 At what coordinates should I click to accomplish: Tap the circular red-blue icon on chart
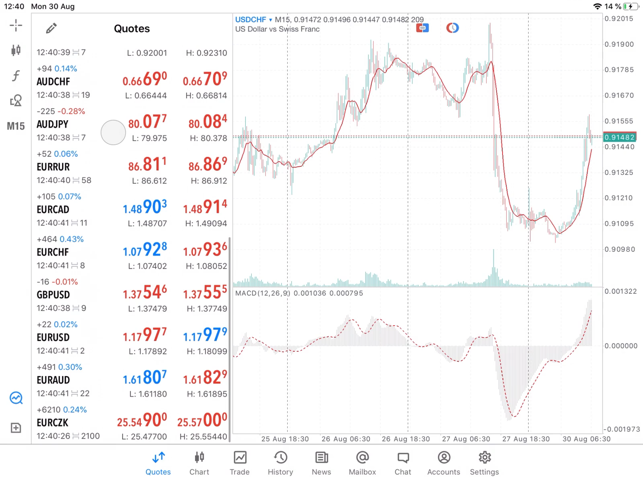pos(452,28)
